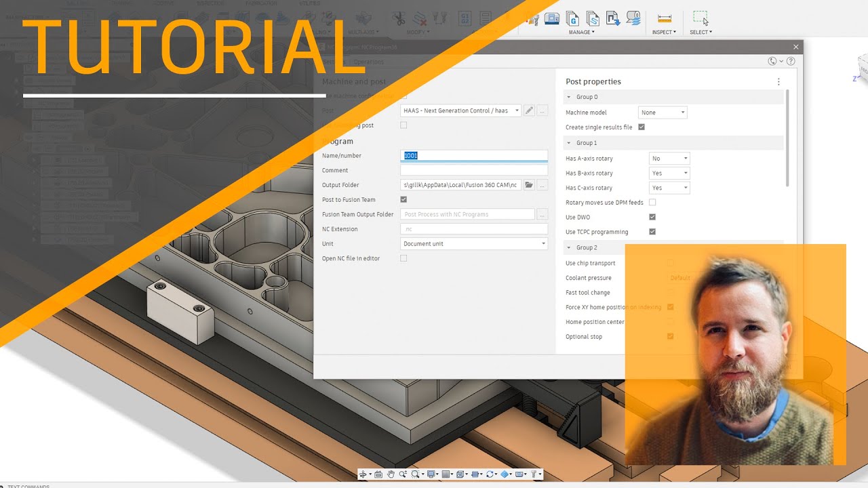Click the ellipsis button next to Output Folder
The image size is (868, 488).
click(x=542, y=185)
